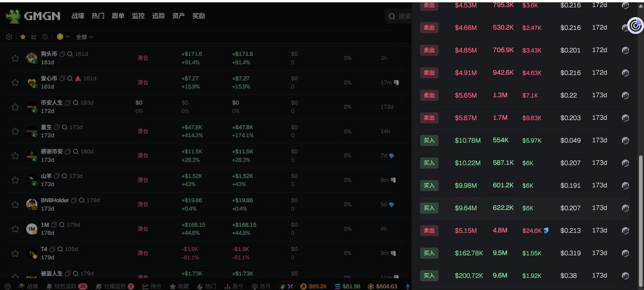Search the 狗头币 token
The width and height of the screenshot is (644, 290).
coord(70,54)
